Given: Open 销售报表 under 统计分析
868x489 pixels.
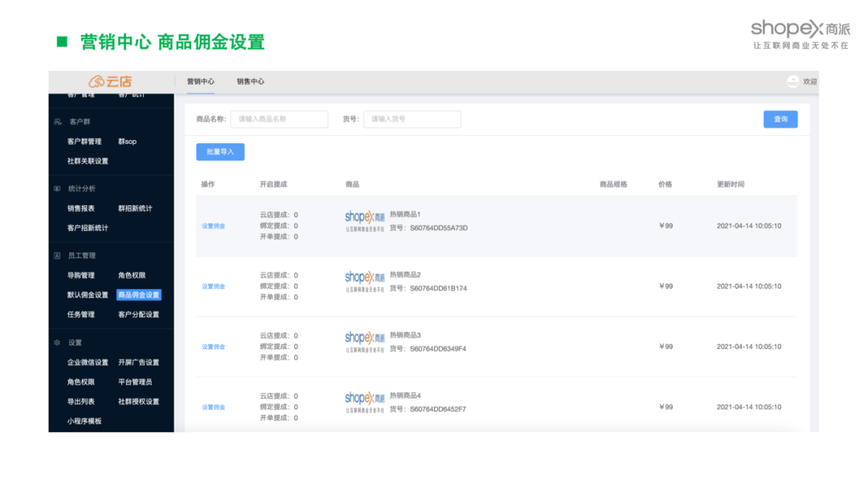Looking at the screenshot, I should (x=81, y=209).
